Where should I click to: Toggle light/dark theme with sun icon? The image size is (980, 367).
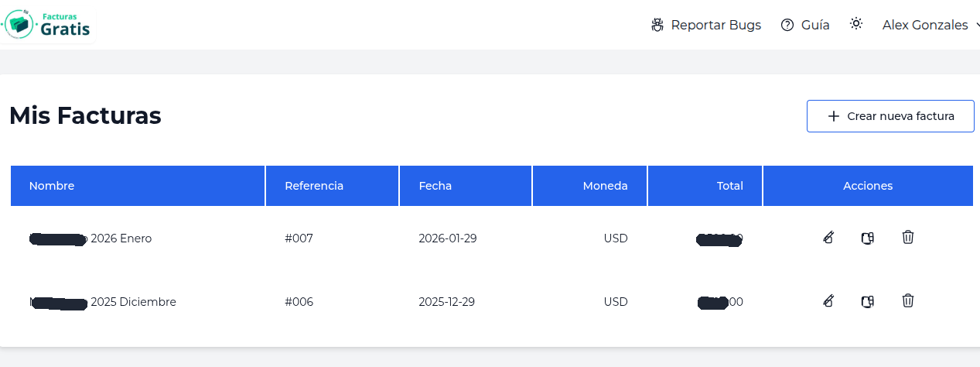point(855,24)
